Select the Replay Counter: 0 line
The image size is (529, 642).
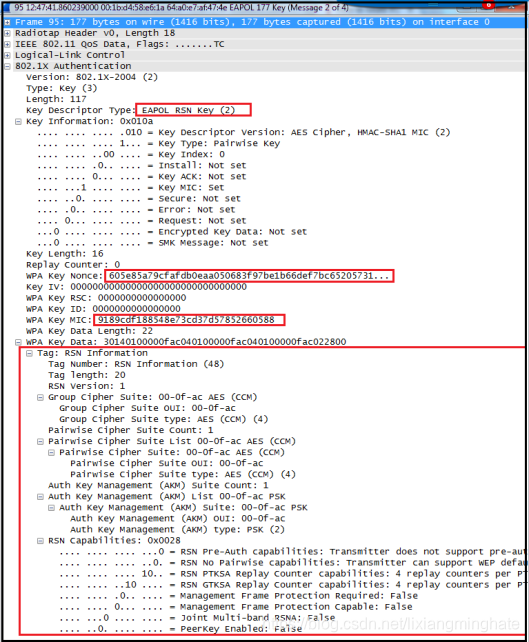[73, 265]
